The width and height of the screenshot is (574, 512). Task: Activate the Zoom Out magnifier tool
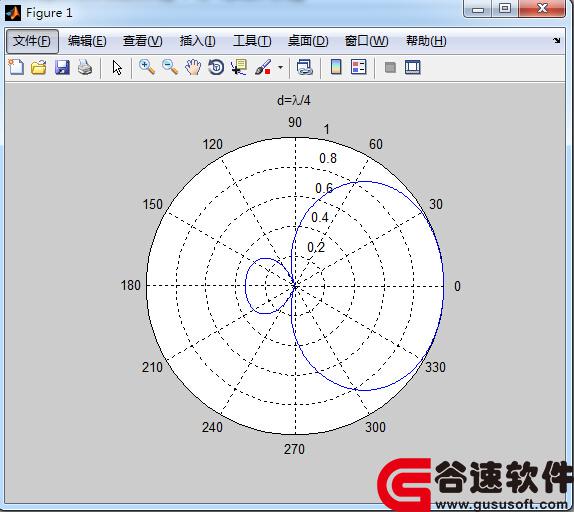[170, 67]
